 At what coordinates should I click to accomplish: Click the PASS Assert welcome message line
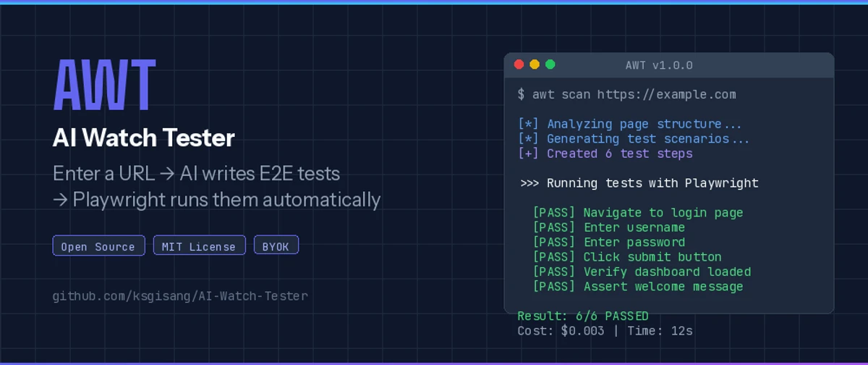(638, 287)
